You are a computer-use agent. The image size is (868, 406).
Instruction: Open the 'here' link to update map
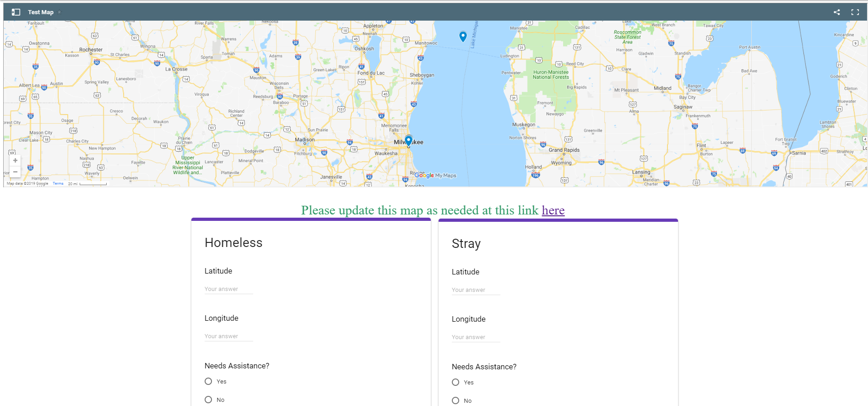pyautogui.click(x=553, y=210)
